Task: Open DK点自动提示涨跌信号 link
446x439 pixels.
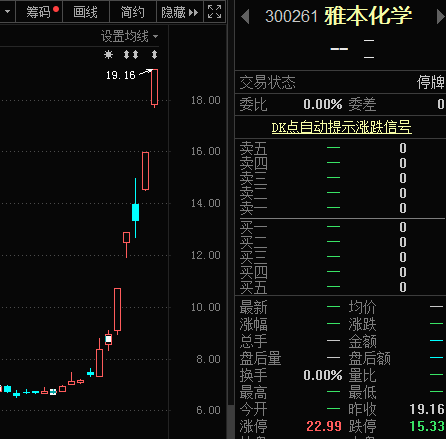Action: (x=341, y=127)
